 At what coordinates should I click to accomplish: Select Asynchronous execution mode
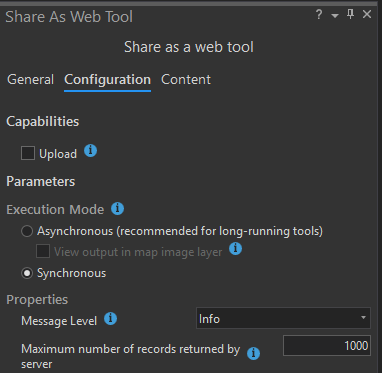[x=27, y=231]
